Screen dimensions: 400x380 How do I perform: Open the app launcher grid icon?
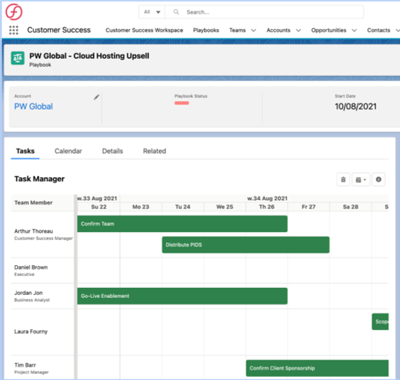[14, 30]
